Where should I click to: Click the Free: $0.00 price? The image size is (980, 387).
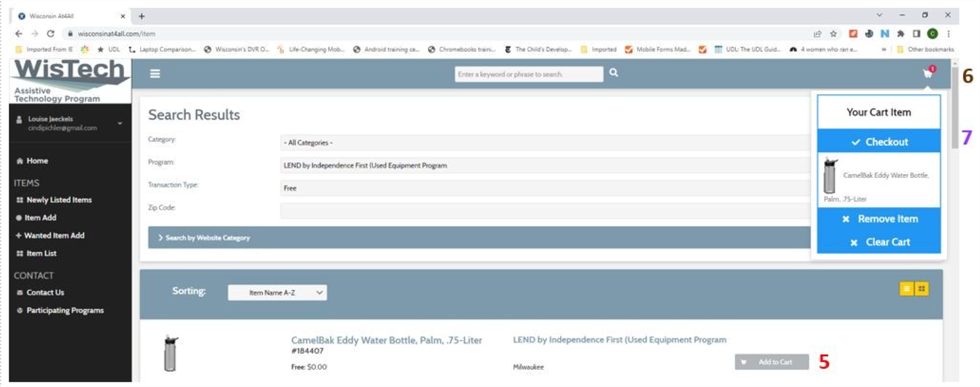click(309, 367)
